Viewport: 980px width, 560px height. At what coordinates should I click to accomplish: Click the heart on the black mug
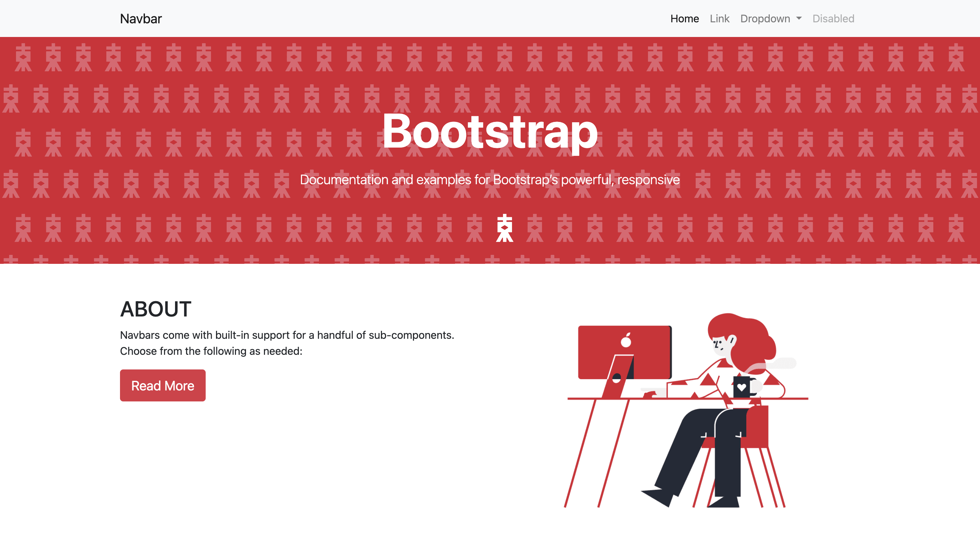(x=741, y=387)
